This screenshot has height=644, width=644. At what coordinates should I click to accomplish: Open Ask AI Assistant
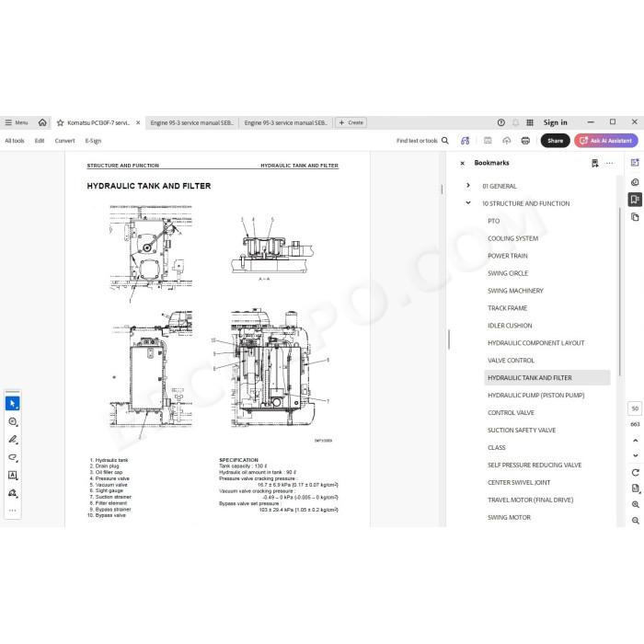tap(606, 141)
